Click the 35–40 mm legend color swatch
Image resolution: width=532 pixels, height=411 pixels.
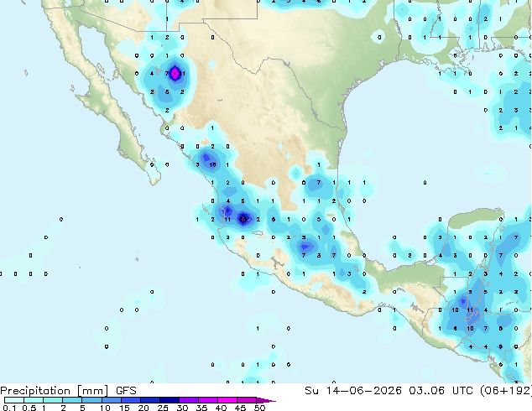[207, 400]
